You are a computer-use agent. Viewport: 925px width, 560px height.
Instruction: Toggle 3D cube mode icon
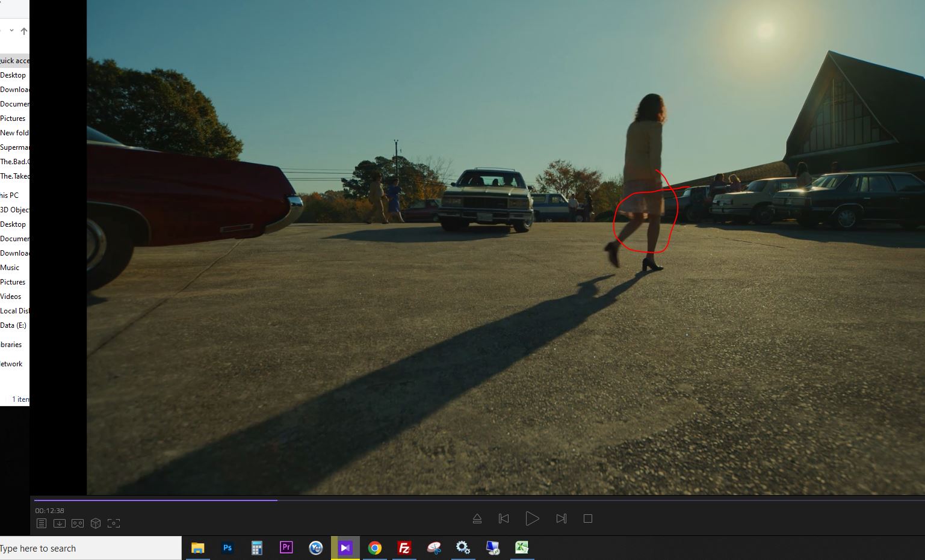(96, 523)
